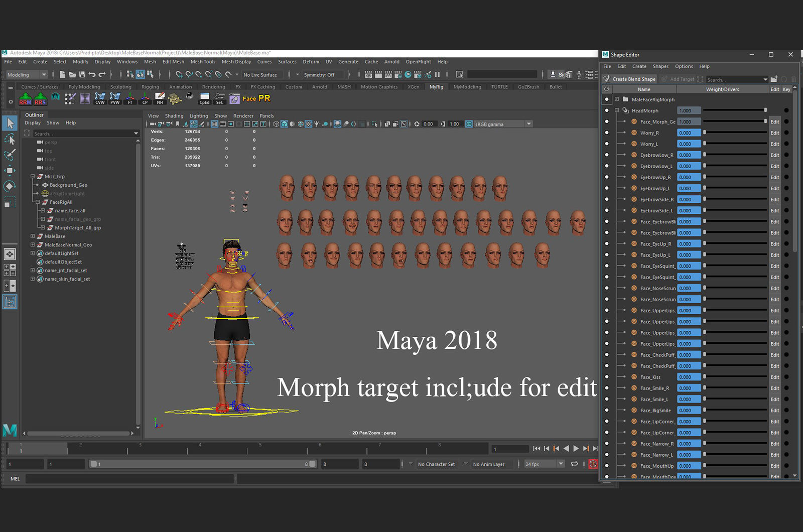Open the Modeling menu set dropdown
Viewport: 803px width, 532px height.
pos(27,75)
